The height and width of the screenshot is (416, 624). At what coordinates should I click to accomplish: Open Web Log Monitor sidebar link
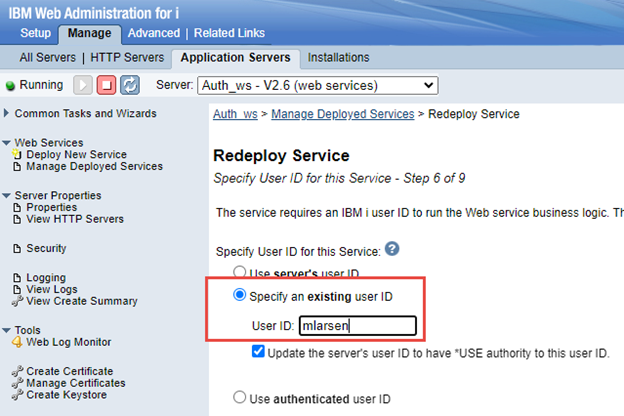pyautogui.click(x=68, y=342)
